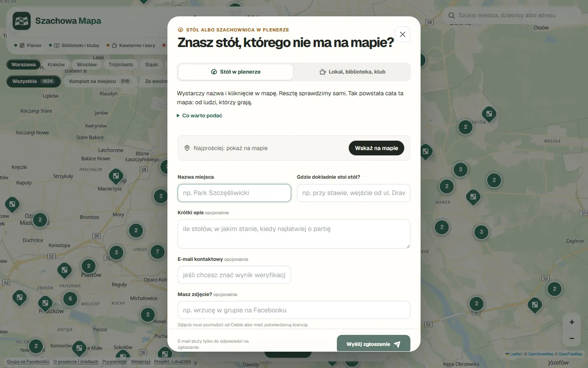Click the map search field
The height and width of the screenshot is (368, 588).
pos(512,16)
